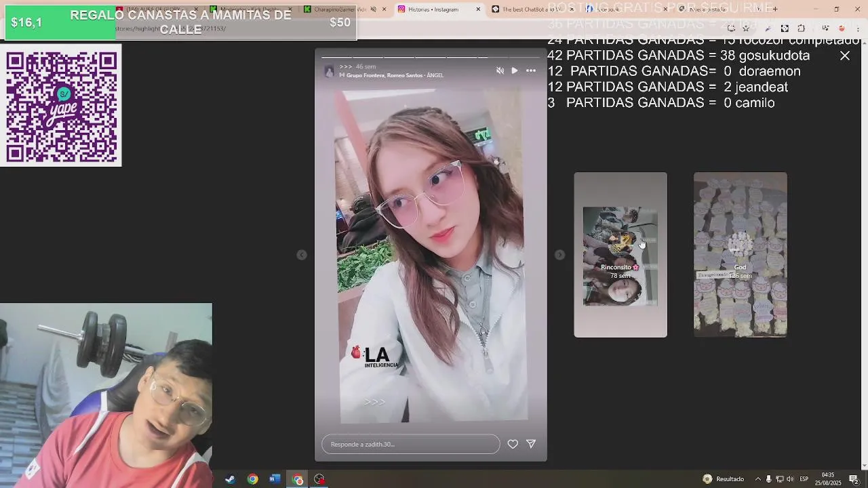Image resolution: width=868 pixels, height=488 pixels.
Task: Open the system volume tray icon
Action: pos(790,479)
